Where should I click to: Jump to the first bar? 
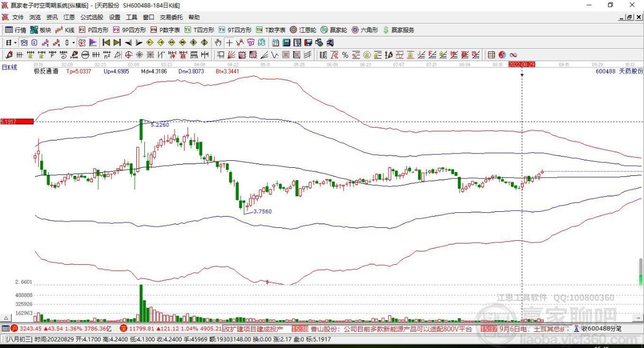point(106,42)
